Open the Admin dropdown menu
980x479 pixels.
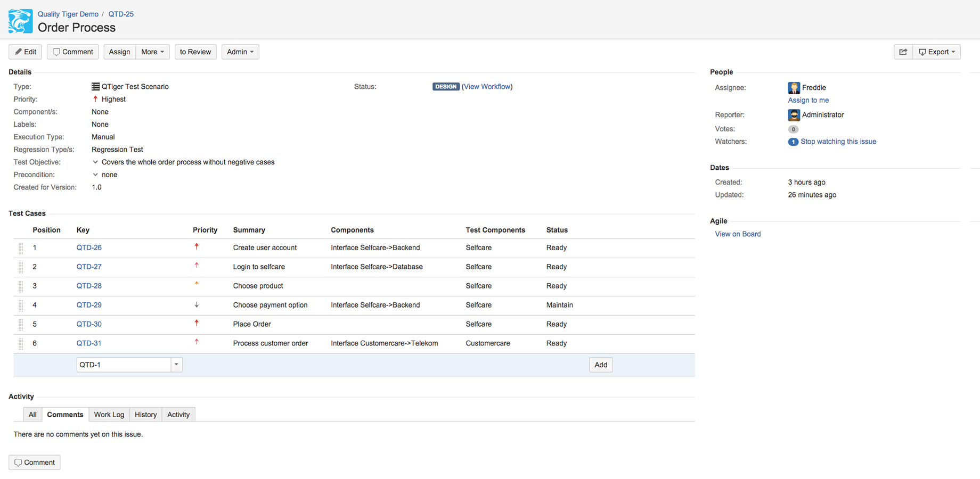240,52
